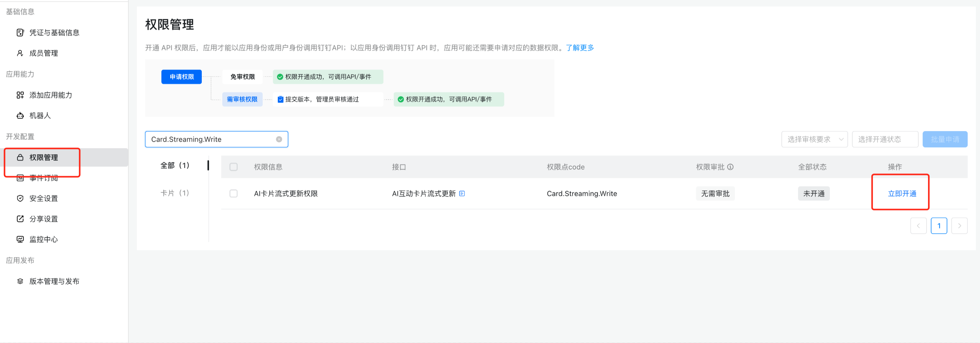Click the 权限审批 info icon

(730, 167)
